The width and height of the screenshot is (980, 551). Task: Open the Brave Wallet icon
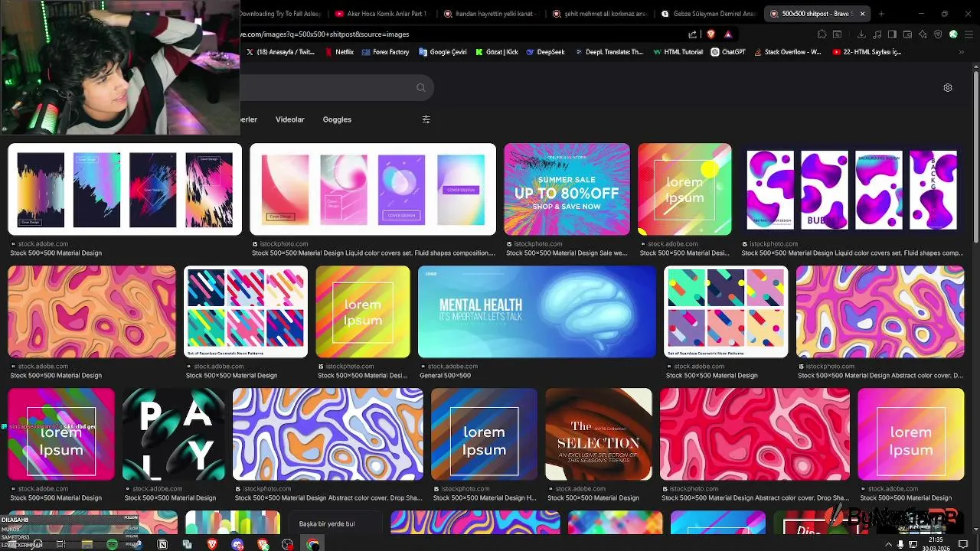coord(907,34)
